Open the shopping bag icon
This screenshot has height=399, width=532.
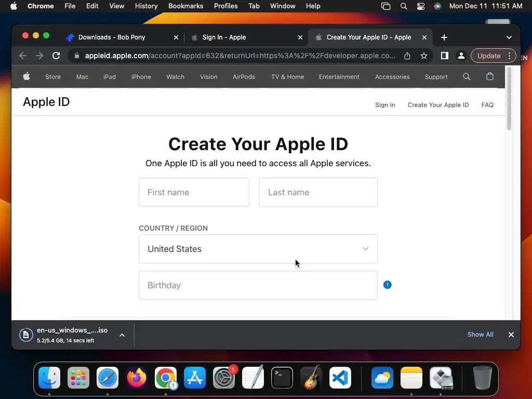pos(489,76)
